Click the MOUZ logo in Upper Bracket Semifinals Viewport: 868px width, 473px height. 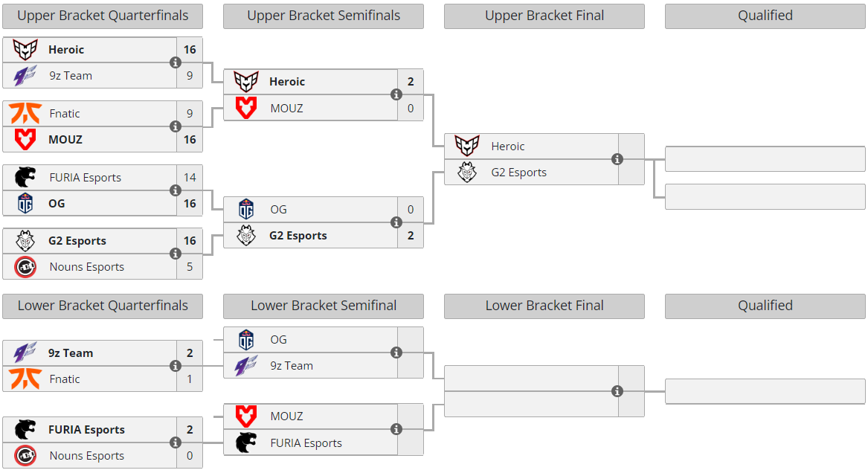(246, 108)
